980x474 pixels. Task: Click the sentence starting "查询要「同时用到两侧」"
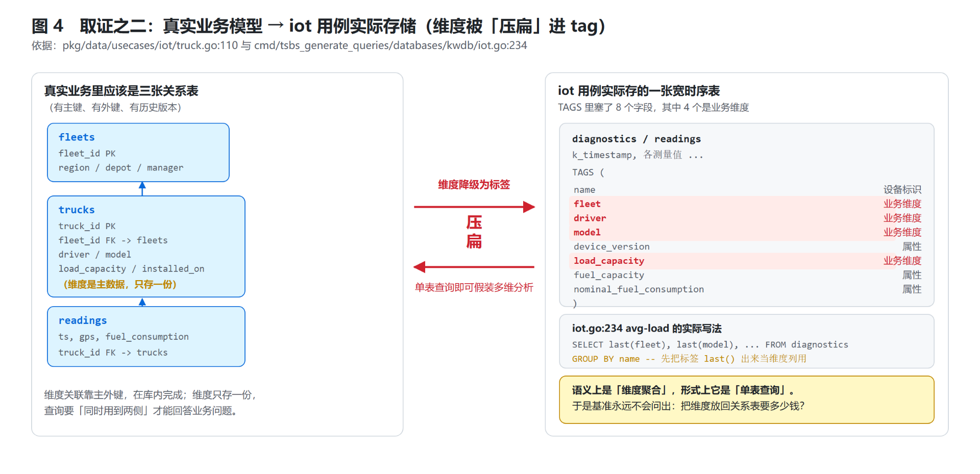(x=141, y=411)
